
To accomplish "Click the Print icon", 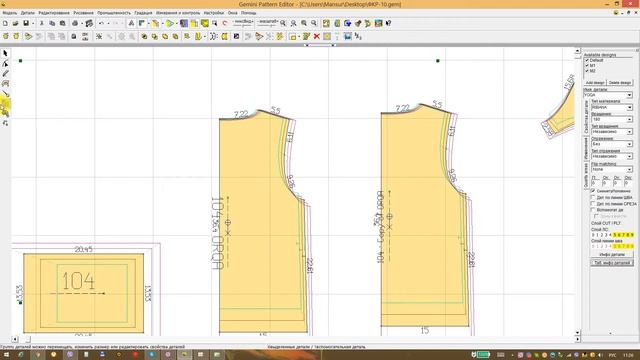I will pyautogui.click(x=75, y=24).
